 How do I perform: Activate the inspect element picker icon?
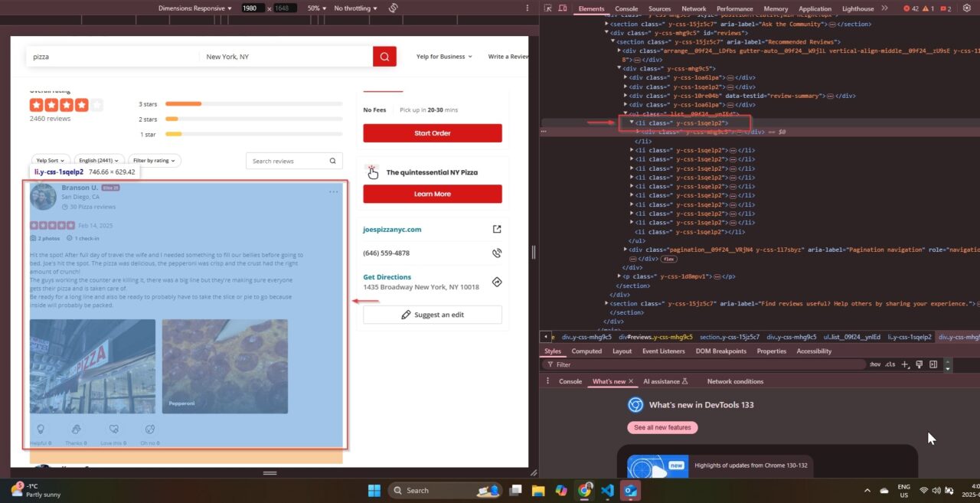(548, 8)
